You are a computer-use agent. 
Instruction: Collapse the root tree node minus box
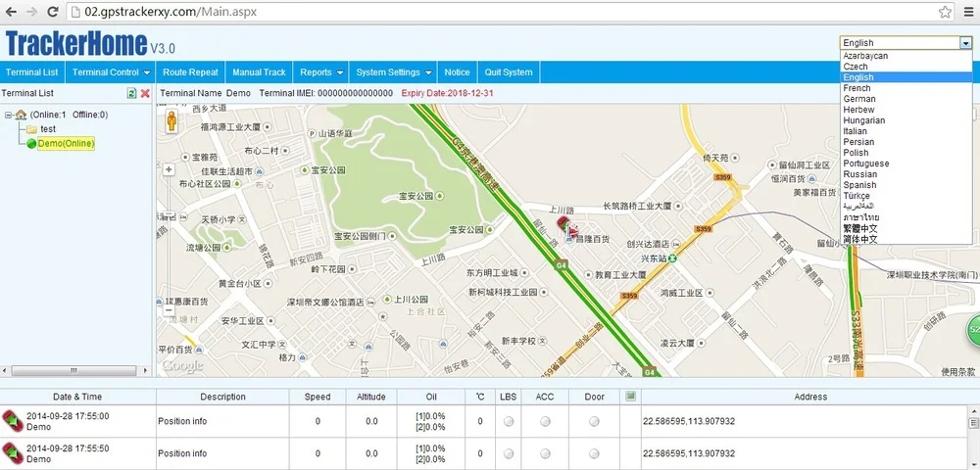pyautogui.click(x=8, y=115)
